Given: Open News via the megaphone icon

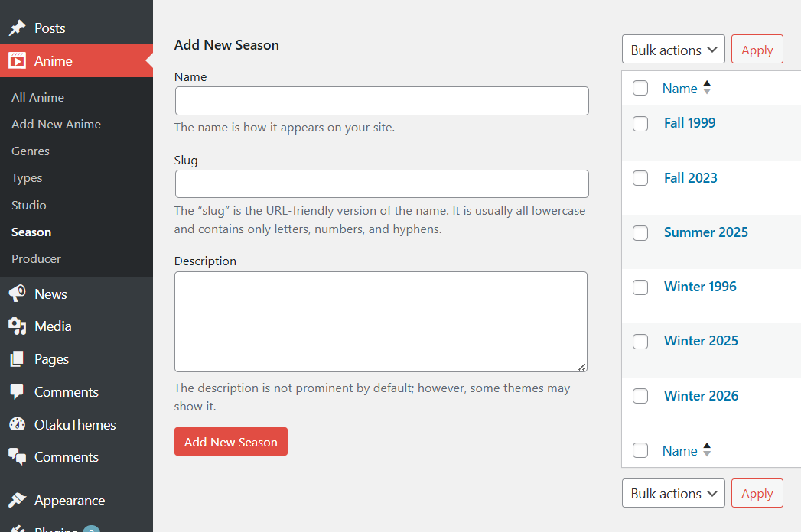Looking at the screenshot, I should (x=17, y=294).
